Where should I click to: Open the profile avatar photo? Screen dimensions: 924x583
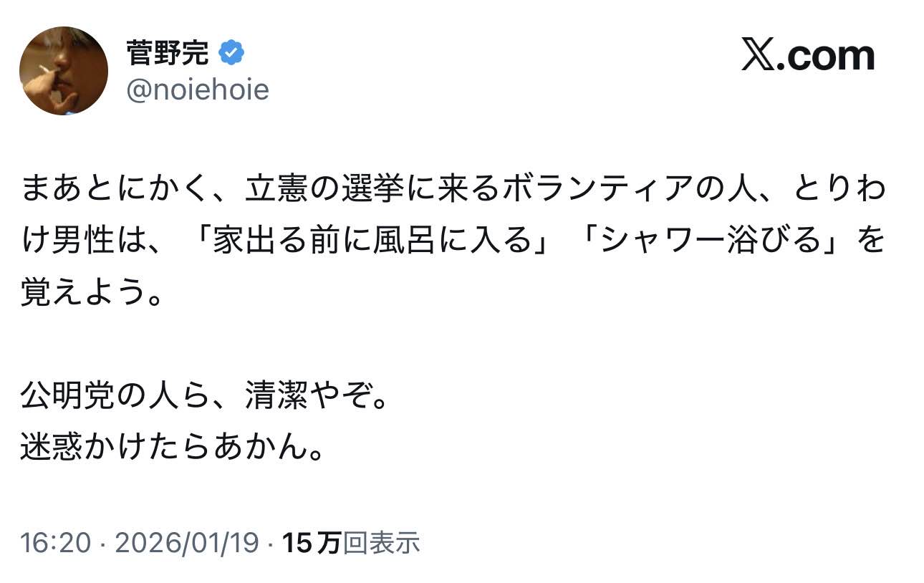tap(64, 71)
